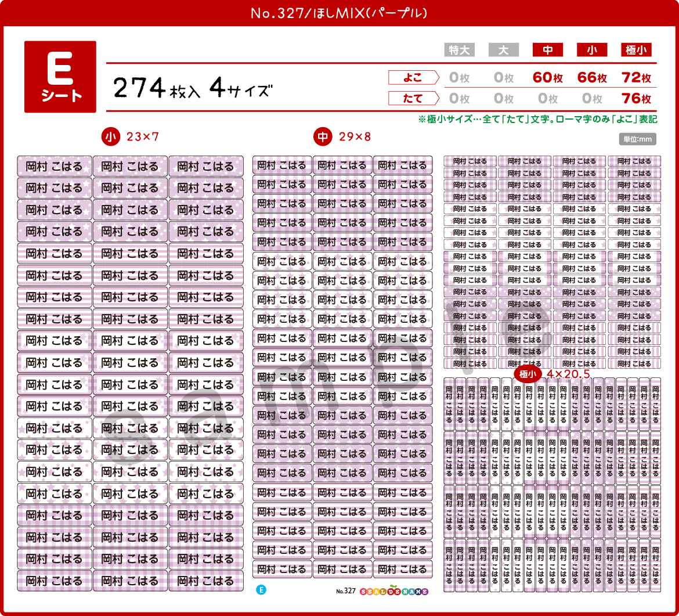Click the 76枚 count
The width and height of the screenshot is (679, 616).
[x=636, y=98]
